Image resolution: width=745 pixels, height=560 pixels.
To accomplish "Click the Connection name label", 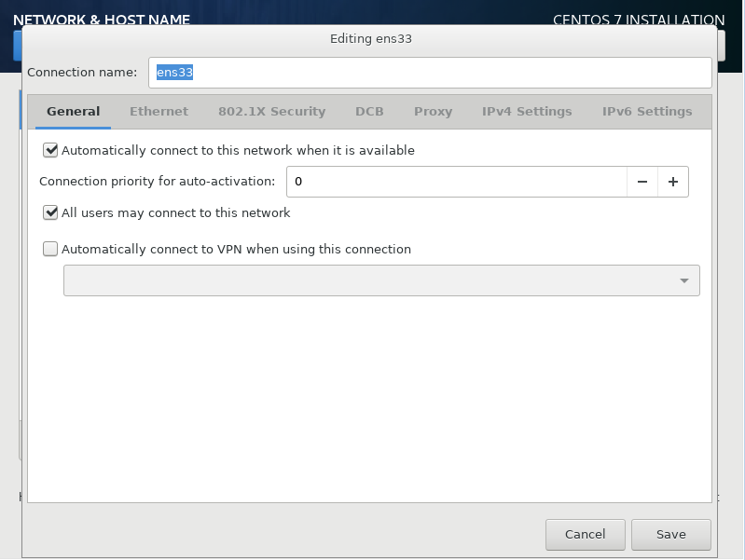I will pyautogui.click(x=82, y=72).
